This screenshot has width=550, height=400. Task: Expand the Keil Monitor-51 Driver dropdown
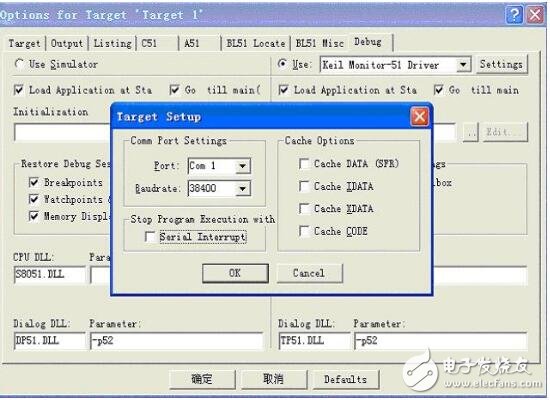463,65
